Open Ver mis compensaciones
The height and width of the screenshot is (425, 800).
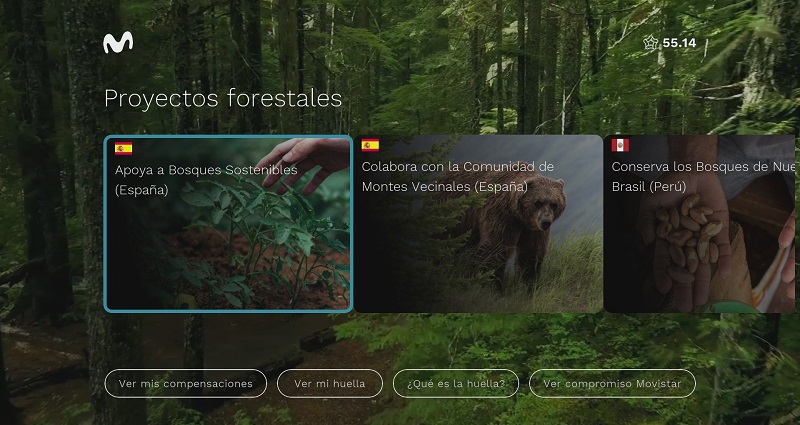tap(186, 384)
